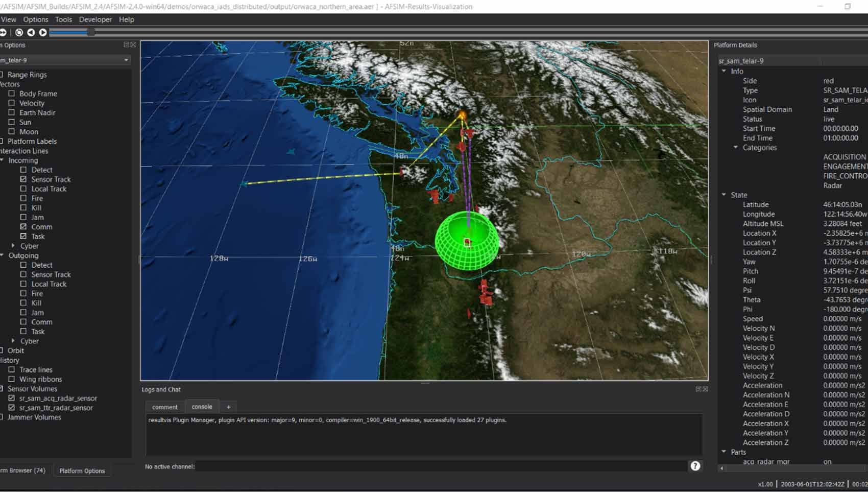Open the Developer menu
The width and height of the screenshot is (868, 492).
pos(95,19)
